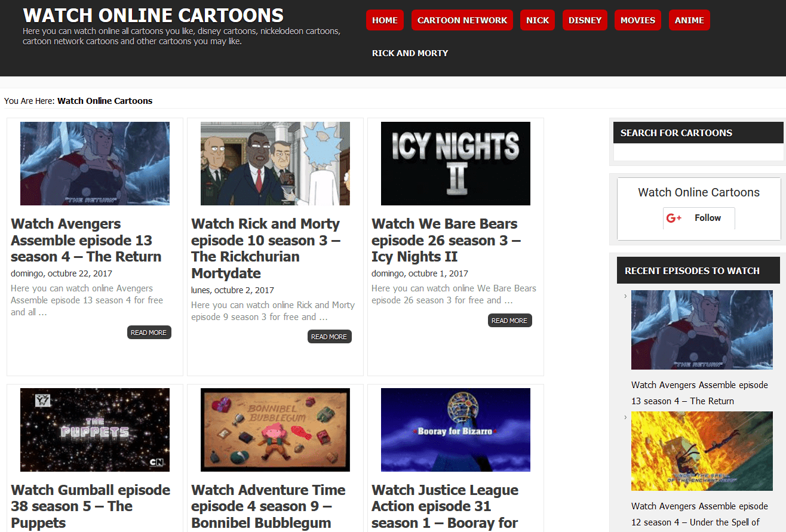Open the NICK category
The height and width of the screenshot is (532, 786).
537,20
